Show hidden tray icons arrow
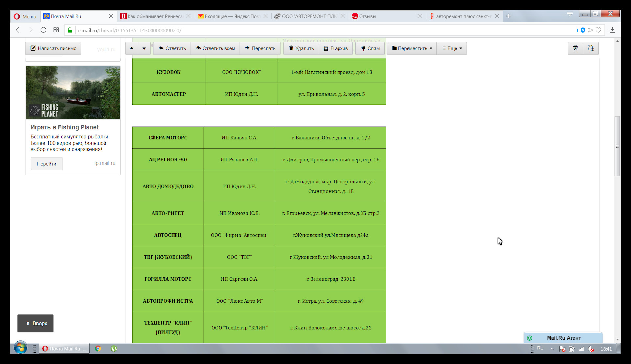The image size is (631, 364). [552, 349]
